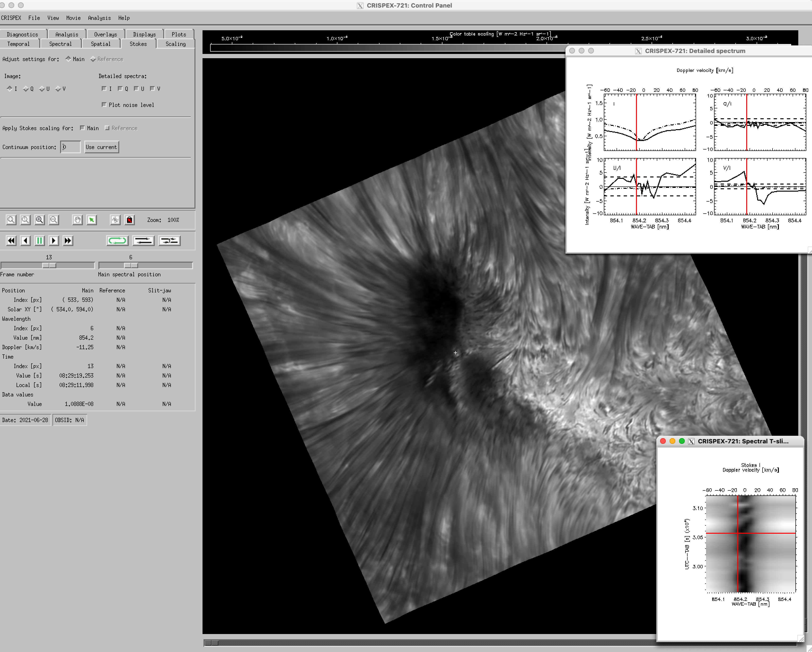The width and height of the screenshot is (812, 652).
Task: Select the green arrow cursor tool
Action: [92, 220]
